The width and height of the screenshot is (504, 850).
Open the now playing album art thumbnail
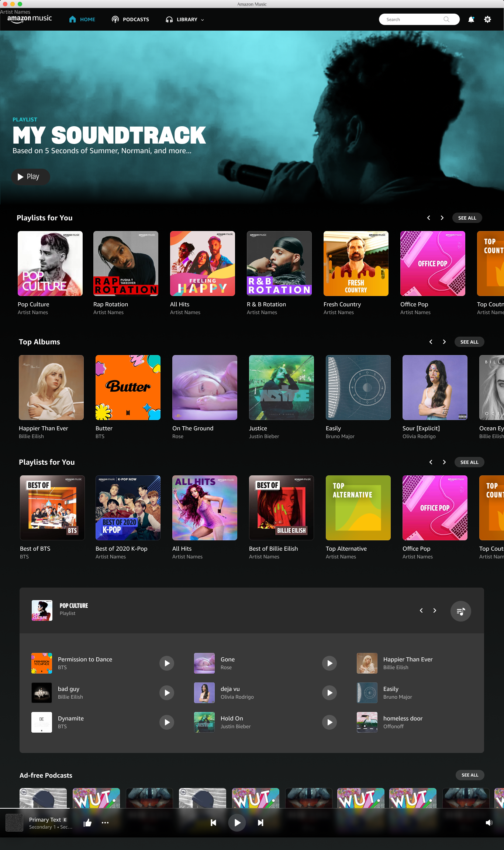(x=14, y=823)
